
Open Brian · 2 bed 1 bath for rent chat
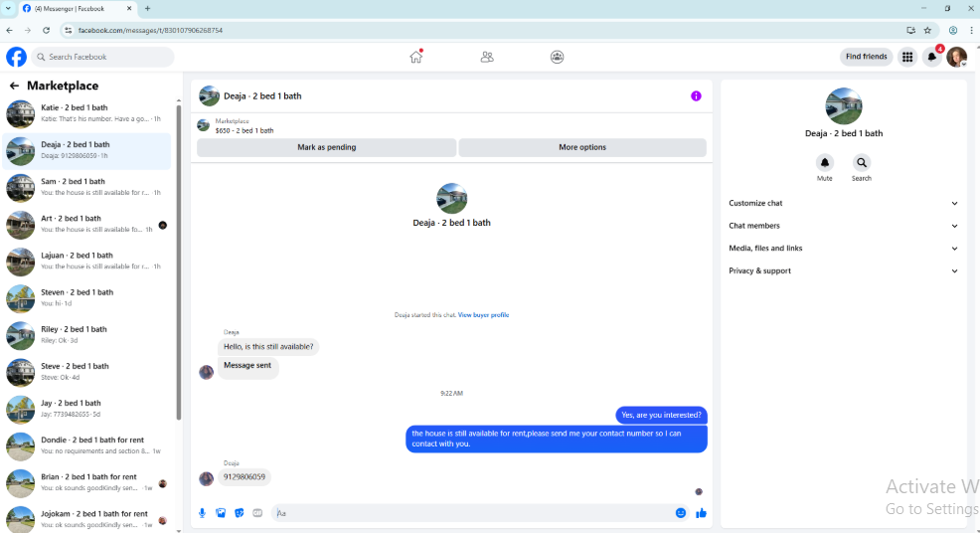86,483
